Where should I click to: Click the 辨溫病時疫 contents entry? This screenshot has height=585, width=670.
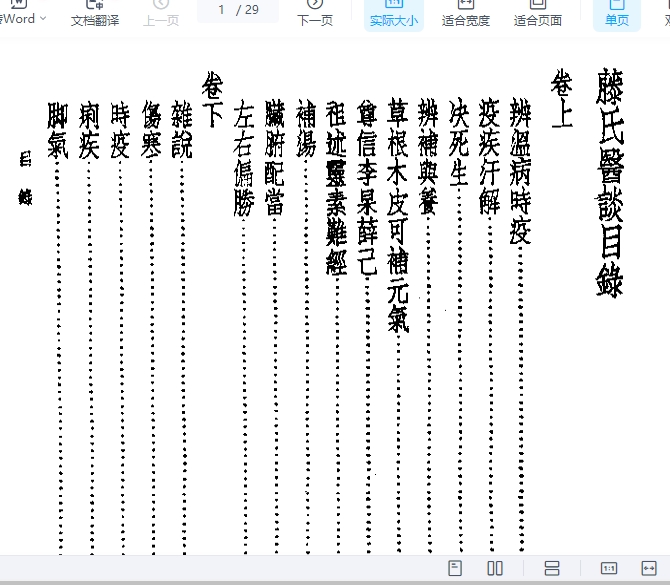[x=521, y=170]
